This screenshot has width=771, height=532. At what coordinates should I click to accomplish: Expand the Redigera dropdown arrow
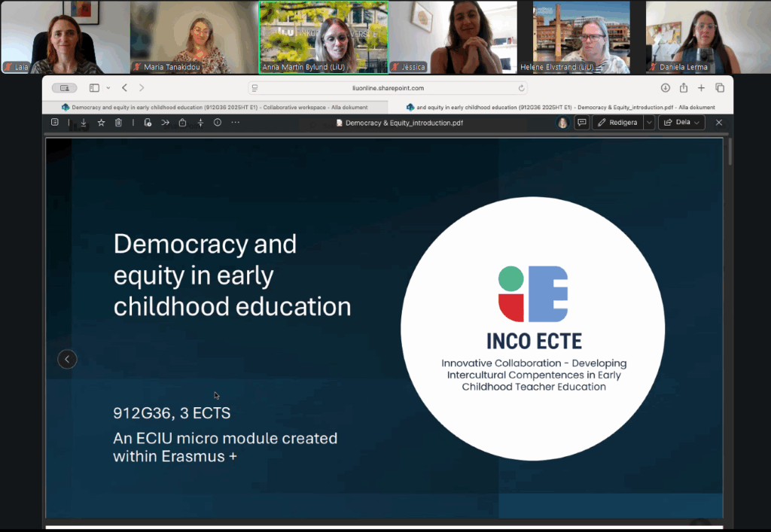click(x=648, y=123)
